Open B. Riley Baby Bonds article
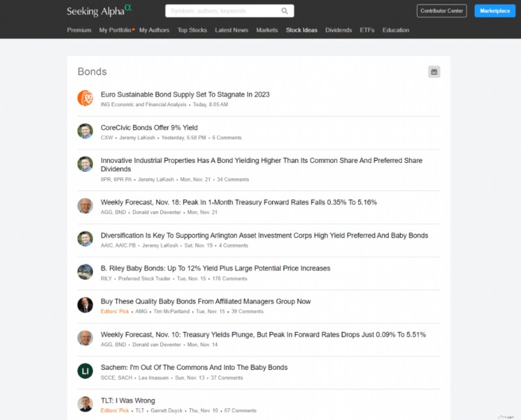The height and width of the screenshot is (420, 521). click(x=216, y=268)
